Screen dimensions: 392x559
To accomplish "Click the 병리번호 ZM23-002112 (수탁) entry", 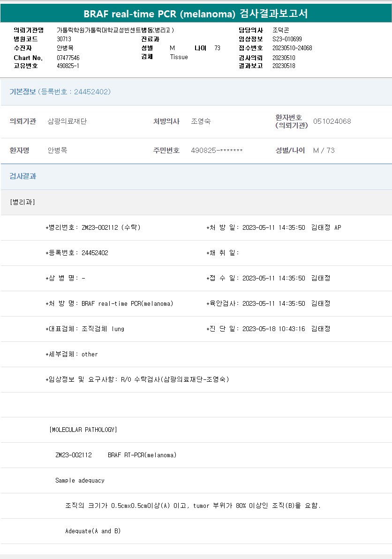I will [93, 227].
